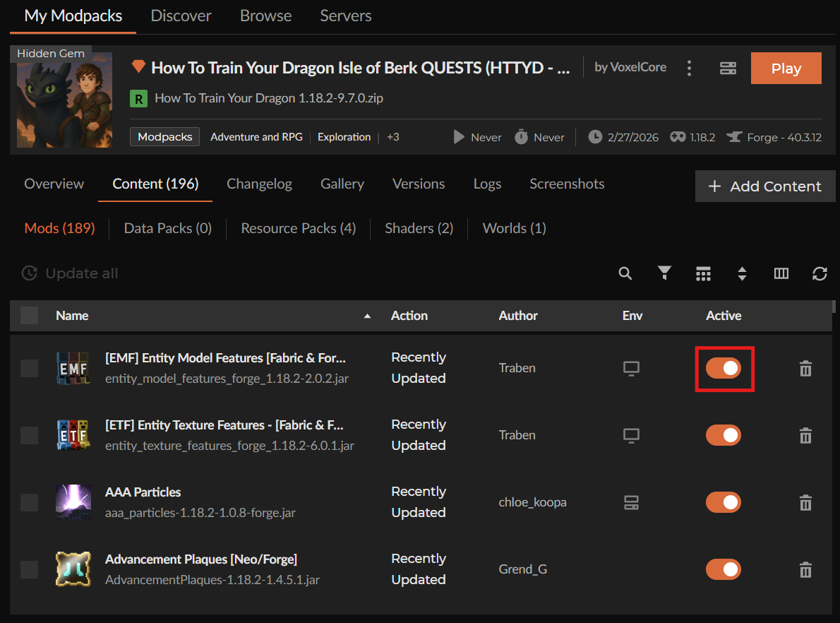Image resolution: width=840 pixels, height=623 pixels.
Task: Open the Logs tab
Action: coord(488,184)
